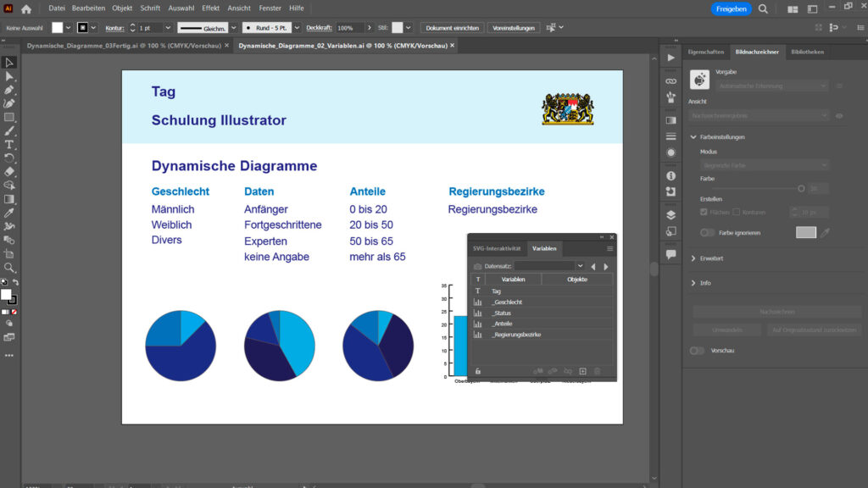Image resolution: width=868 pixels, height=488 pixels.
Task: Open the Actions play panel icon
Action: (x=671, y=58)
